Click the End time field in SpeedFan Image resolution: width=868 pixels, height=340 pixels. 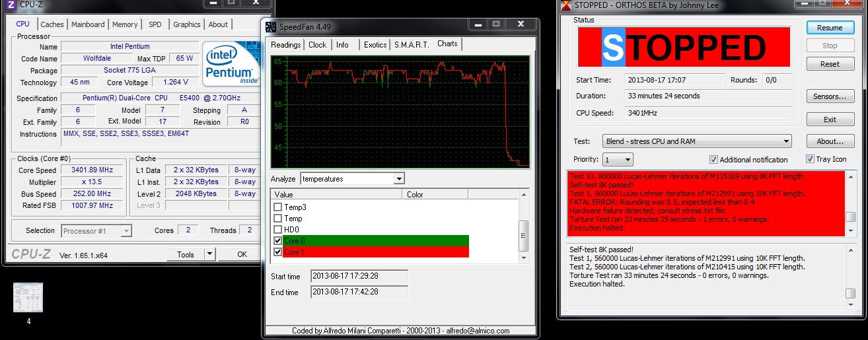pyautogui.click(x=359, y=292)
